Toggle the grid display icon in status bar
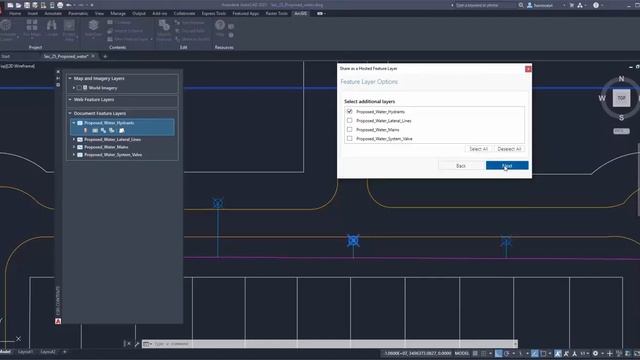 coord(475,353)
